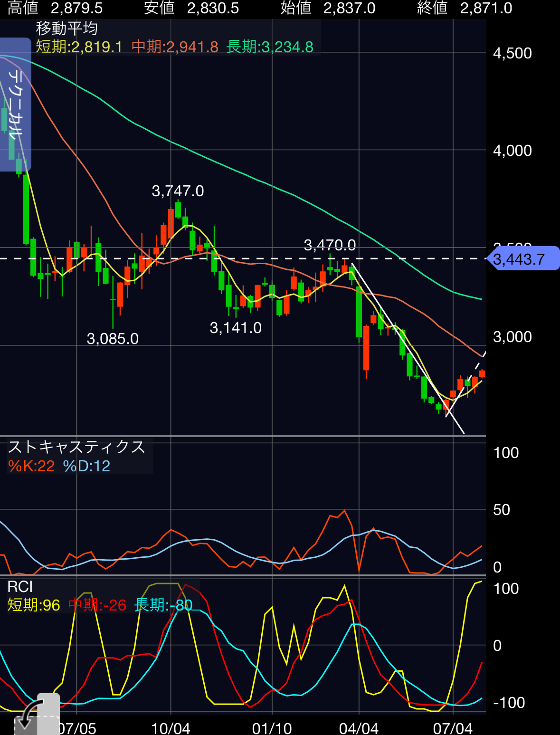
Task: Tap the 3,470.0 swing high label
Action: tap(330, 245)
